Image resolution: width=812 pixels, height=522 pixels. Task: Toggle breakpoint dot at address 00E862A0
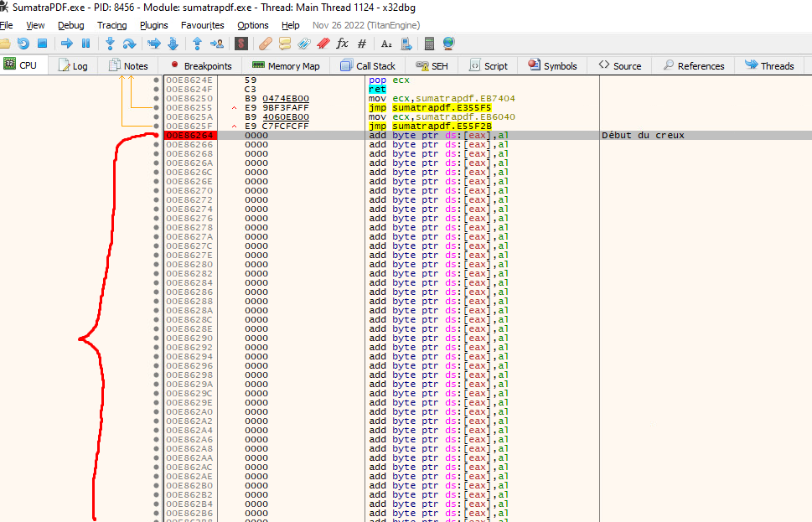[157, 412]
